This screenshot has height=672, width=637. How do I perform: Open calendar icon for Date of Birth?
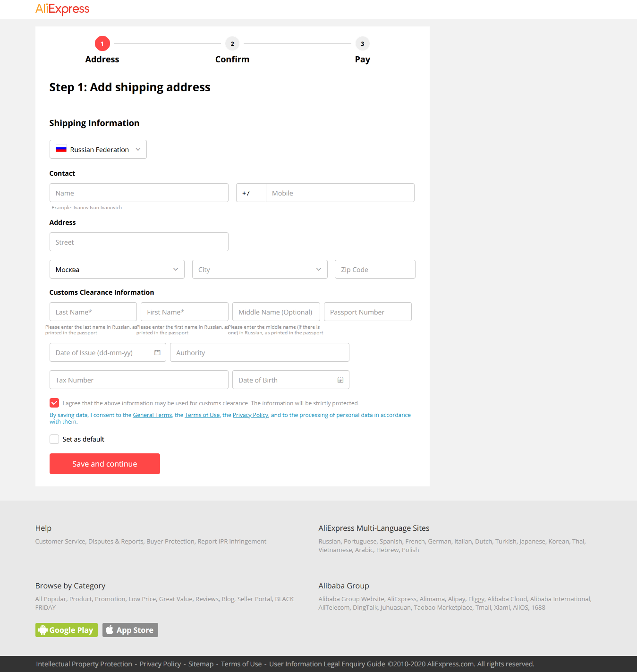point(340,380)
